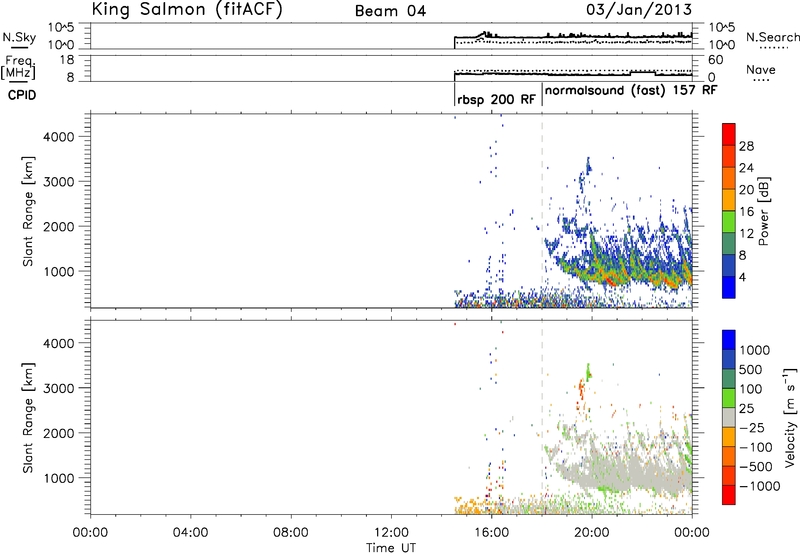Click 'Slant Range [km]' label of power panel
800x554 pixels.
[x=28, y=211]
